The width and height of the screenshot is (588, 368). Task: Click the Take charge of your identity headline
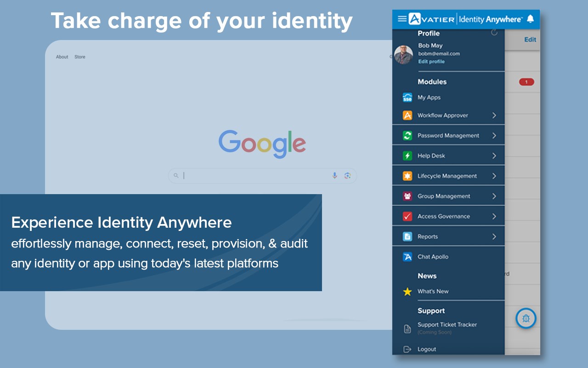[202, 20]
